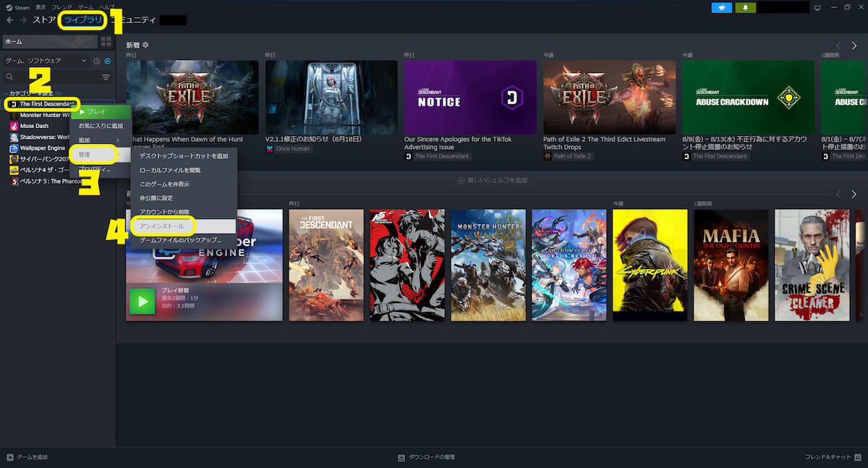Go forward with the right arrow navigation icon
The image size is (868, 468).
pos(23,20)
